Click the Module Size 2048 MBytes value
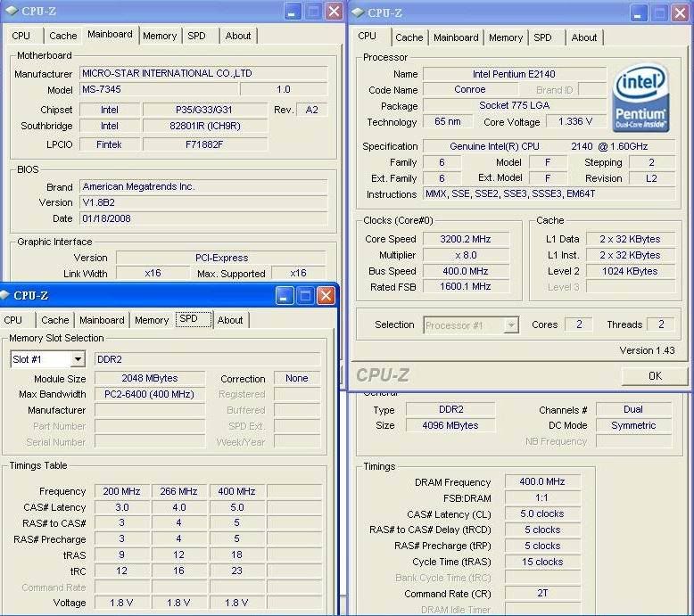This screenshot has height=616, width=694. [x=150, y=378]
